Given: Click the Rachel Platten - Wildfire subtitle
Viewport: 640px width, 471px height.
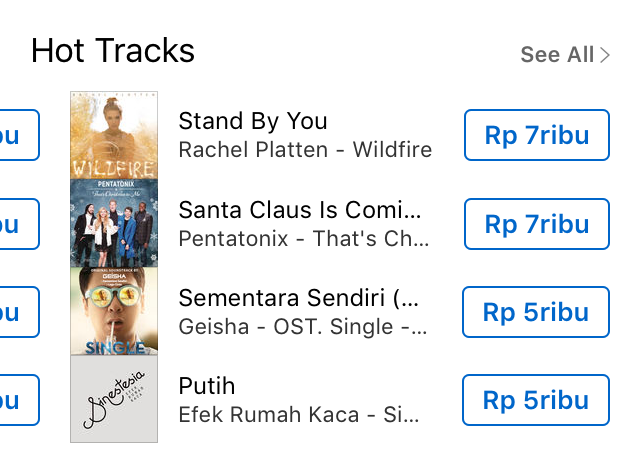Looking at the screenshot, I should pos(305,149).
